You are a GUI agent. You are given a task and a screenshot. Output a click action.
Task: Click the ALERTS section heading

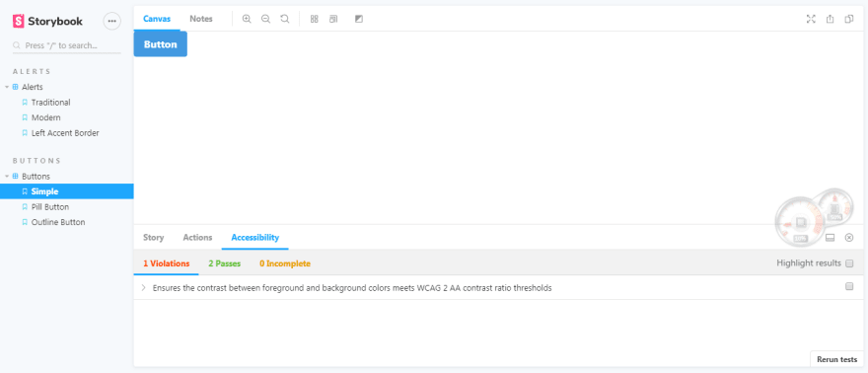coord(32,71)
